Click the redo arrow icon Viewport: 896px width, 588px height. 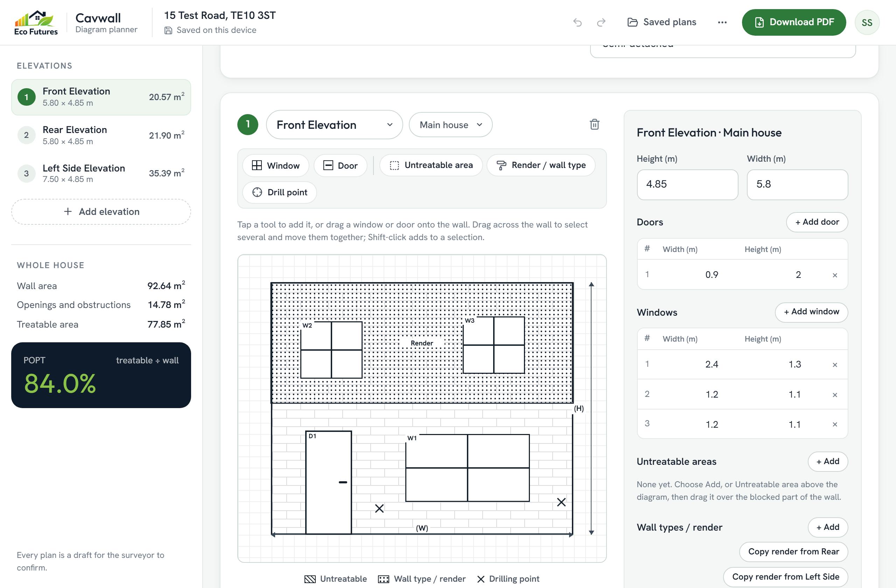click(601, 22)
